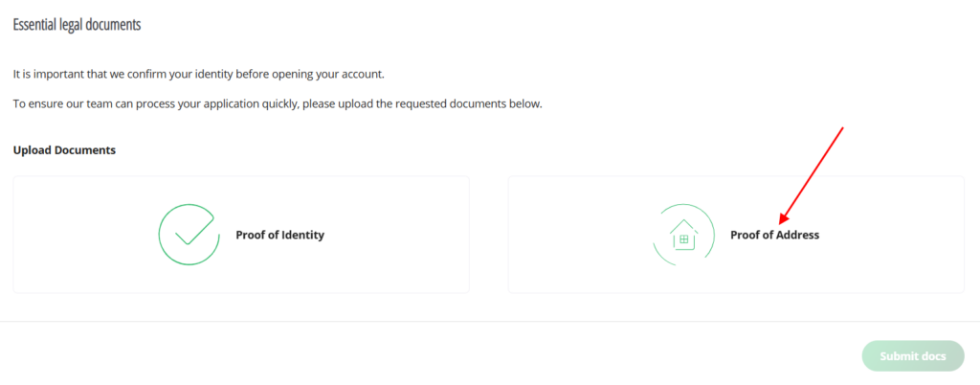The image size is (980, 385).
Task: Click empty space left of the house icon
Action: coord(574,235)
